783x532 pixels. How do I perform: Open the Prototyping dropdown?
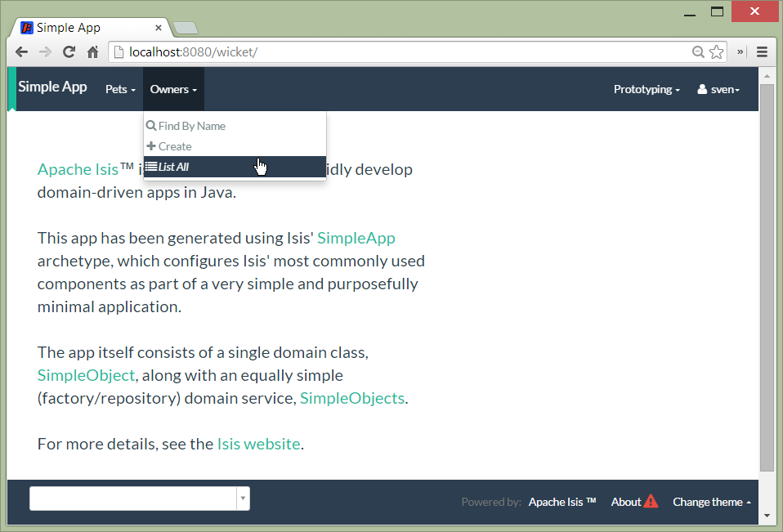click(x=647, y=89)
